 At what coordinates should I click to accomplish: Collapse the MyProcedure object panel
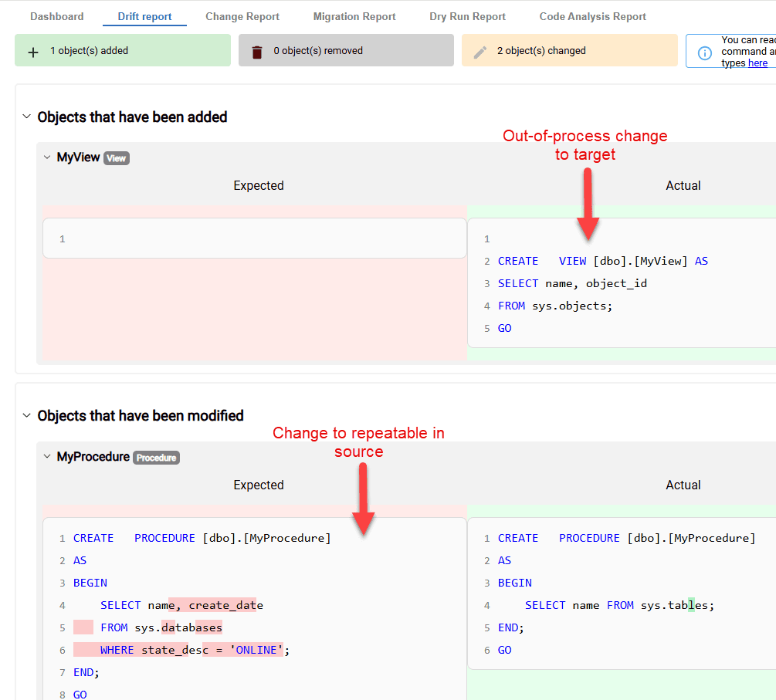pyautogui.click(x=47, y=456)
